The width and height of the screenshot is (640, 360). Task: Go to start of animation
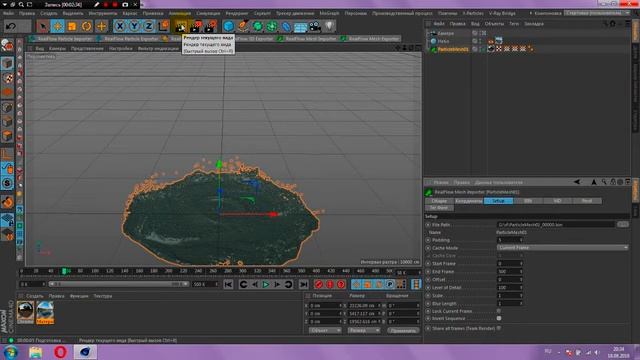(228, 284)
